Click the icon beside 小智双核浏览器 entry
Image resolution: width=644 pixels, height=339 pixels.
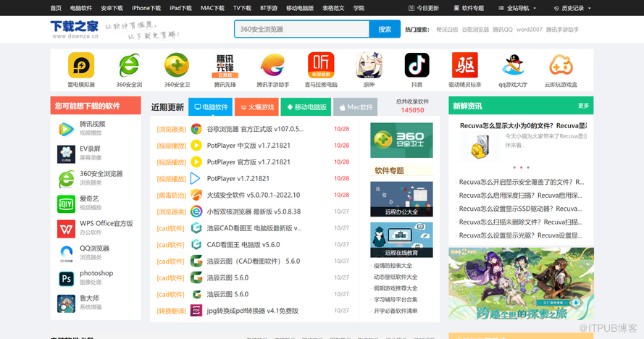tap(196, 212)
